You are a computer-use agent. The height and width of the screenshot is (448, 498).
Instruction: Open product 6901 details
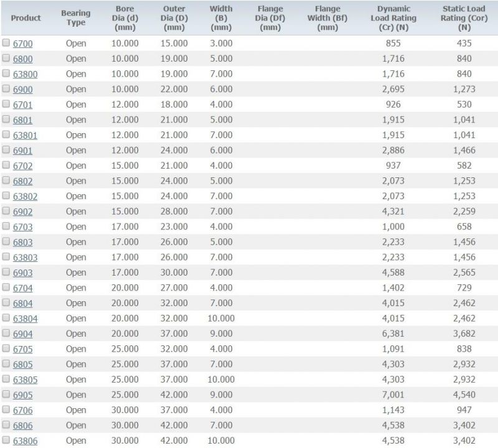tap(23, 151)
